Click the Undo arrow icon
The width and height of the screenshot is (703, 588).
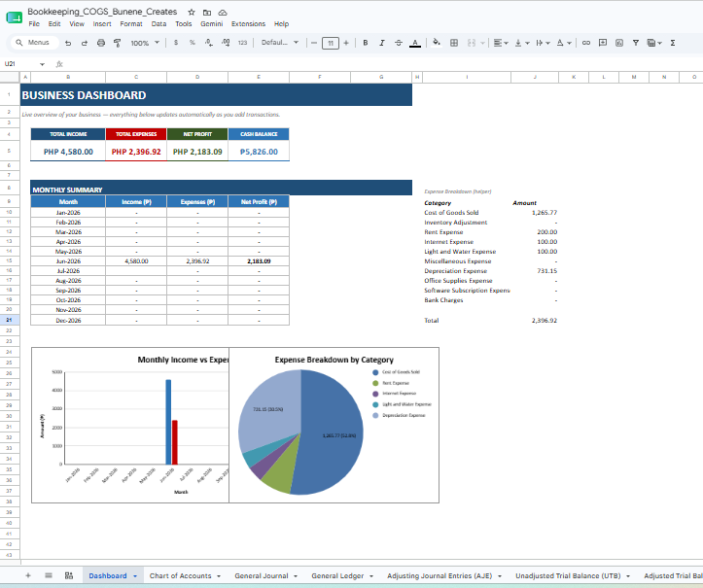click(x=68, y=43)
